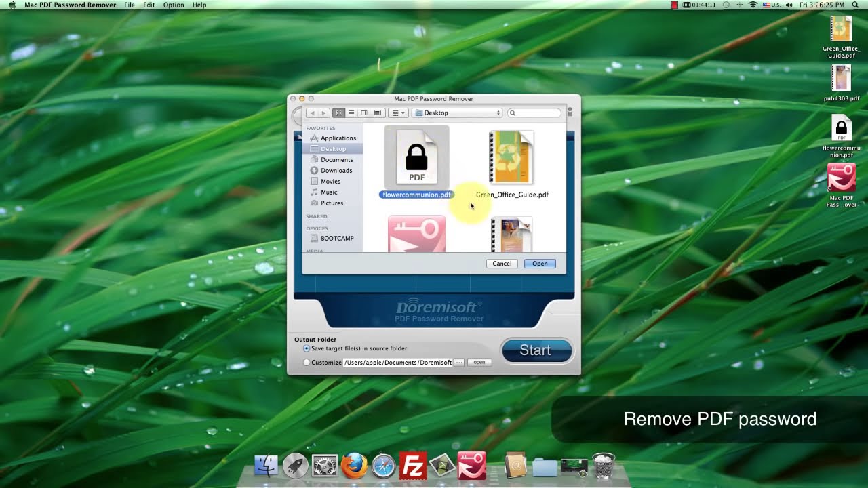
Task: Go forward in file dialog
Action: tap(323, 113)
